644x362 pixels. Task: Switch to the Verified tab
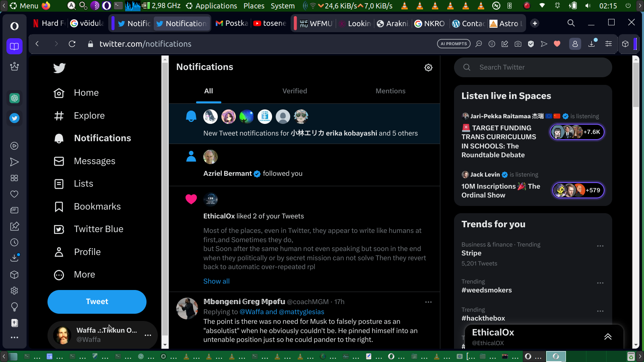pyautogui.click(x=295, y=91)
